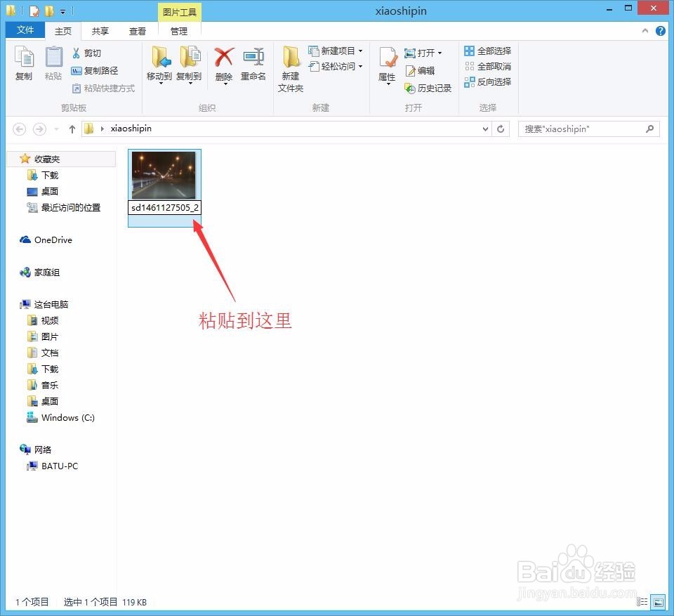Select BATU-PC under Network
This screenshot has height=616, width=674.
point(53,466)
